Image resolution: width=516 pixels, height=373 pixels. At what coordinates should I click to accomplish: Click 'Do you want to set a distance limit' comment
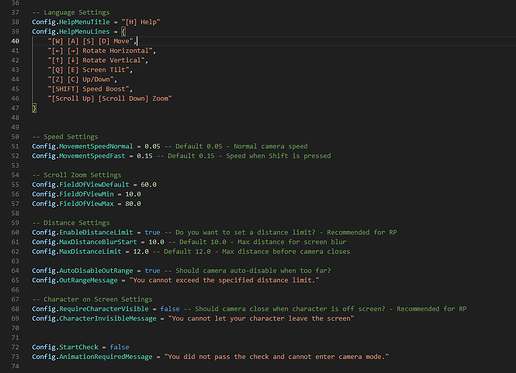tap(245, 232)
